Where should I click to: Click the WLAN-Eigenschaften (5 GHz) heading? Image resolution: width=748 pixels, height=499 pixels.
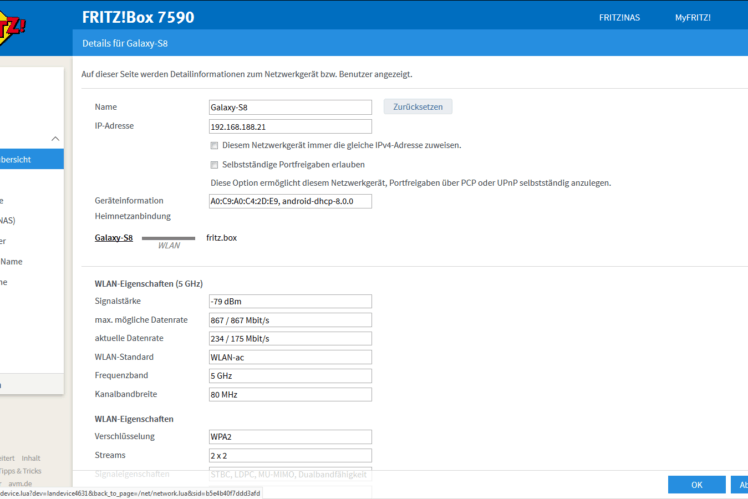[148, 284]
